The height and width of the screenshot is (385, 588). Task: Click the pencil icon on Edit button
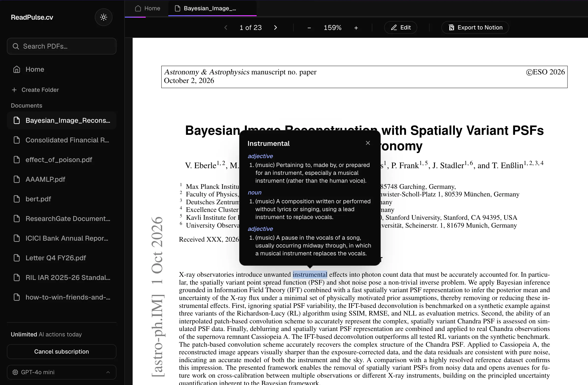(x=394, y=27)
